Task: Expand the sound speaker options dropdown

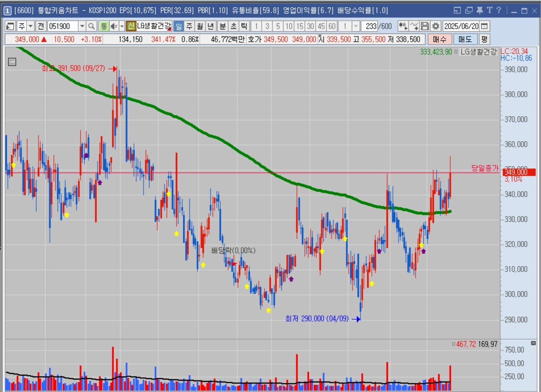Action: click(122, 26)
